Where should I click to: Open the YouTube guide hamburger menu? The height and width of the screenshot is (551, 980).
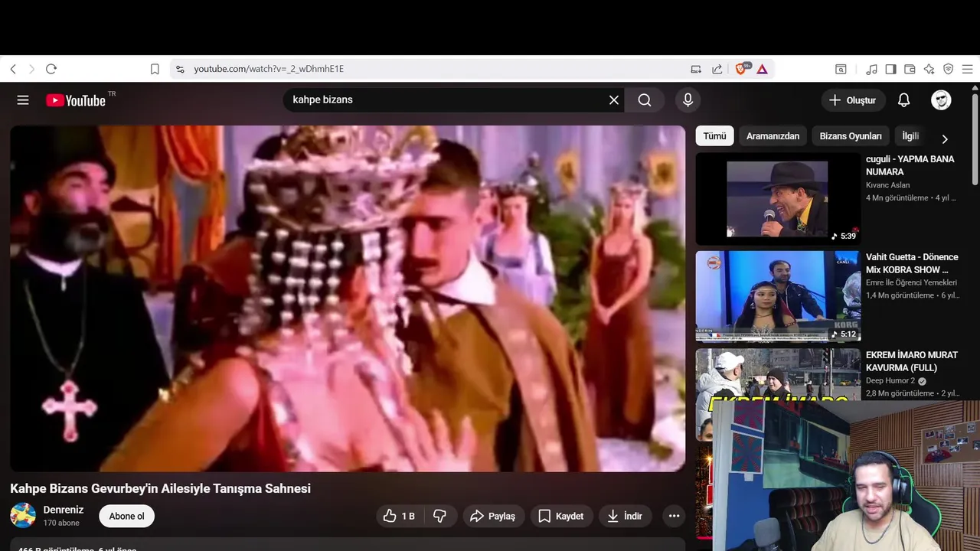pyautogui.click(x=23, y=100)
